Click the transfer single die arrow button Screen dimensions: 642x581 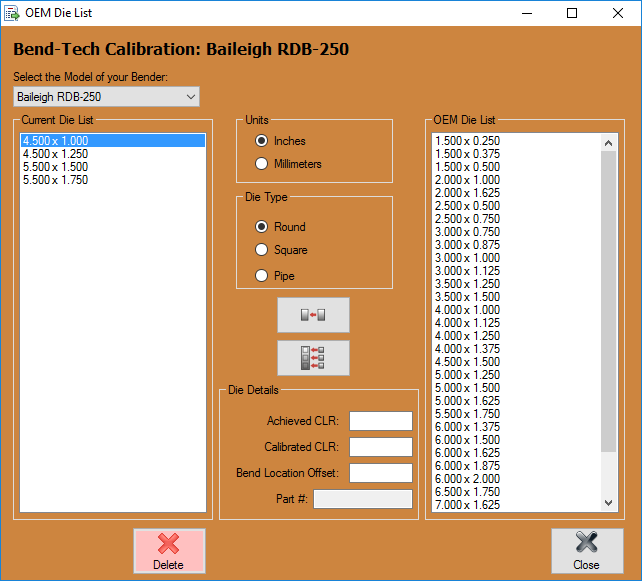tap(313, 315)
